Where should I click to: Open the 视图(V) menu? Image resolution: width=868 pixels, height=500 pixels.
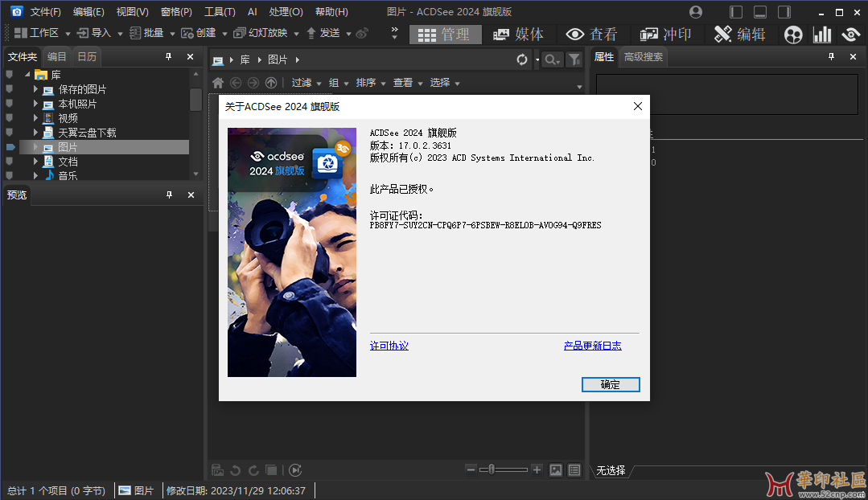pyautogui.click(x=132, y=11)
